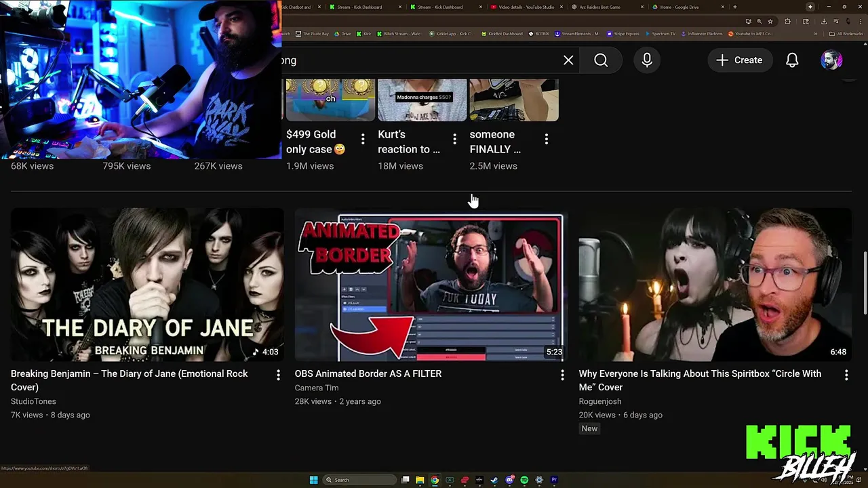Open Chrome downloads icon
Screen dimensions: 868x488
tap(823, 21)
